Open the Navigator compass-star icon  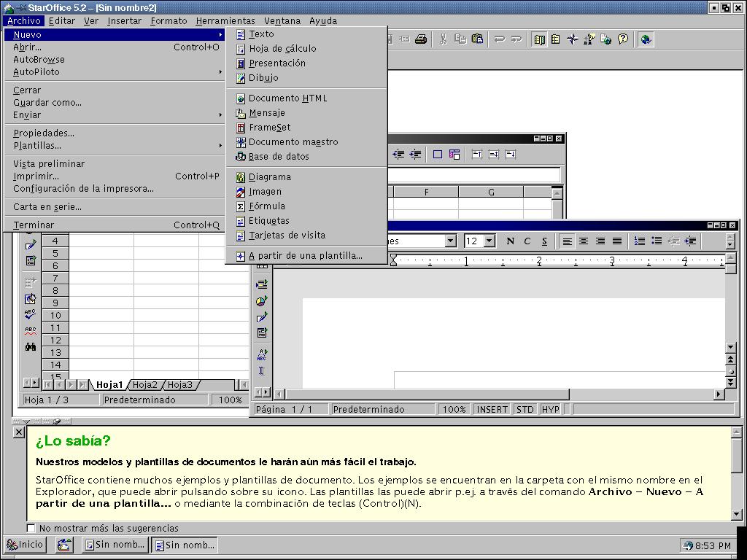[x=573, y=39]
